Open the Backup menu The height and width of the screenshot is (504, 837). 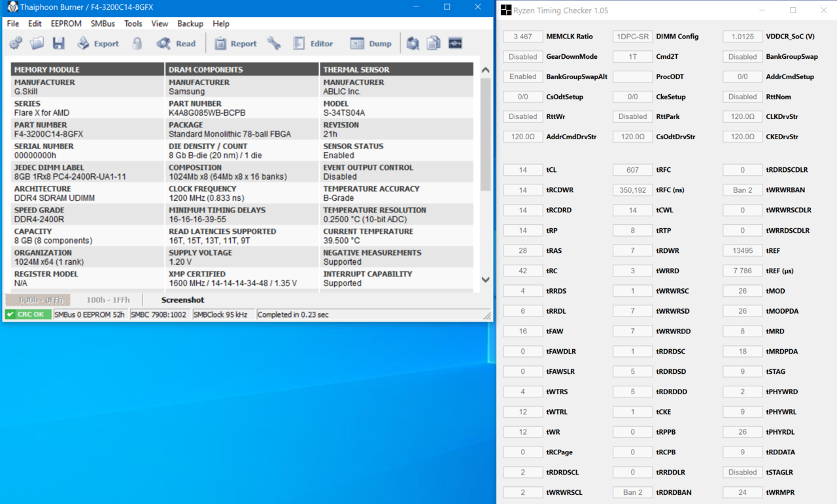(x=190, y=24)
